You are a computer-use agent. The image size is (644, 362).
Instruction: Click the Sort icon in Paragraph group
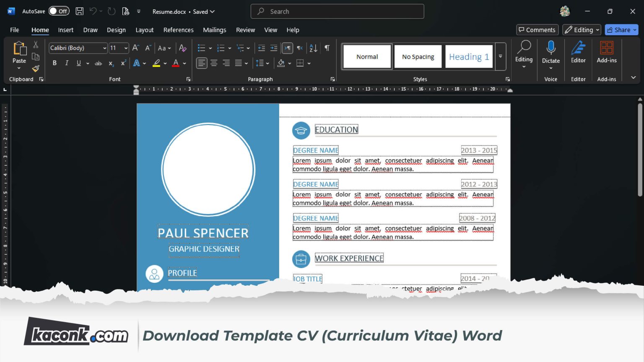(x=312, y=48)
